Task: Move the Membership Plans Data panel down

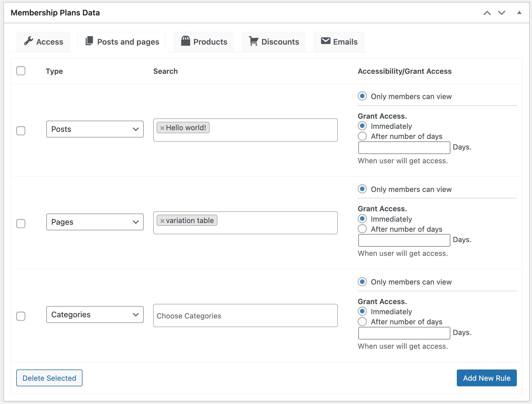Action: coord(502,13)
